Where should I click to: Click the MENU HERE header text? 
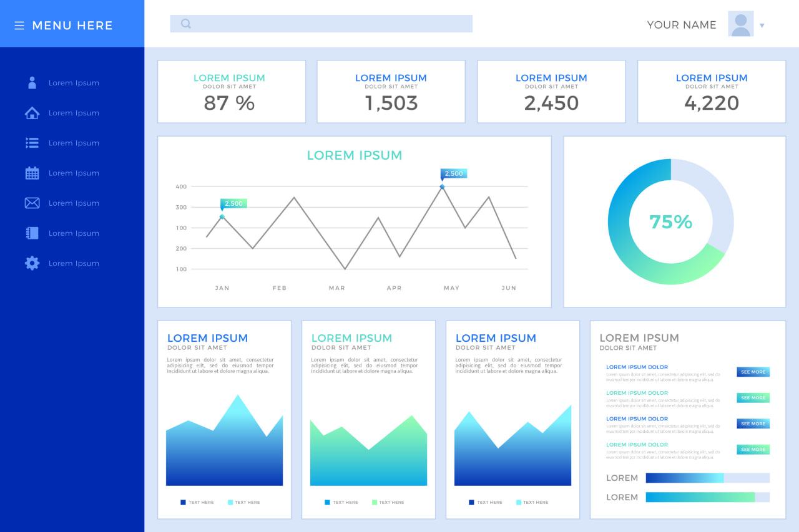(x=72, y=26)
